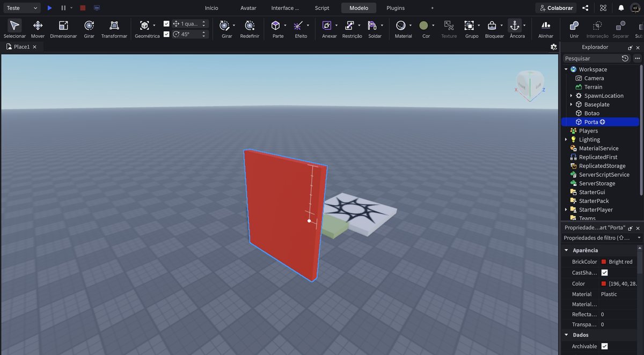Click the Pause simulation button

(x=63, y=8)
